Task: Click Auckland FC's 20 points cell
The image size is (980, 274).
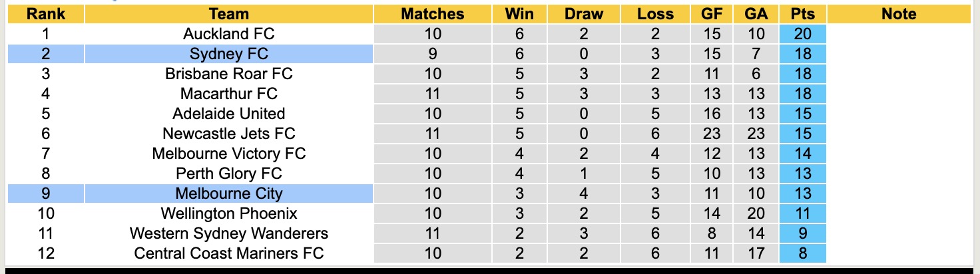Action: pyautogui.click(x=803, y=34)
